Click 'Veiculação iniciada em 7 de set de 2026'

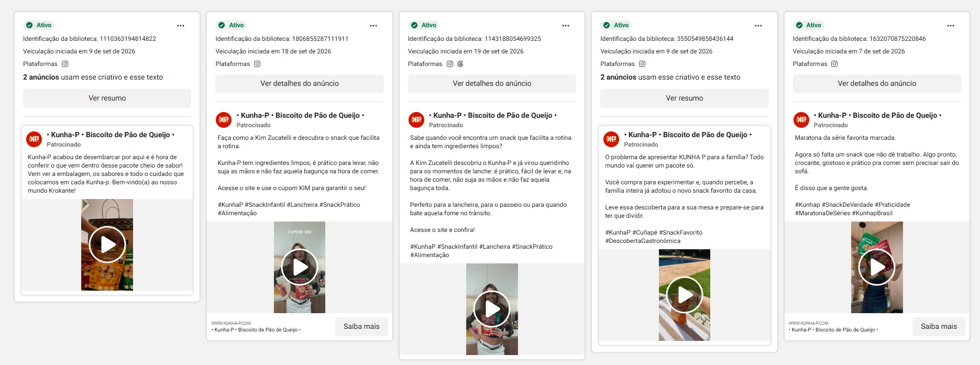click(x=849, y=51)
